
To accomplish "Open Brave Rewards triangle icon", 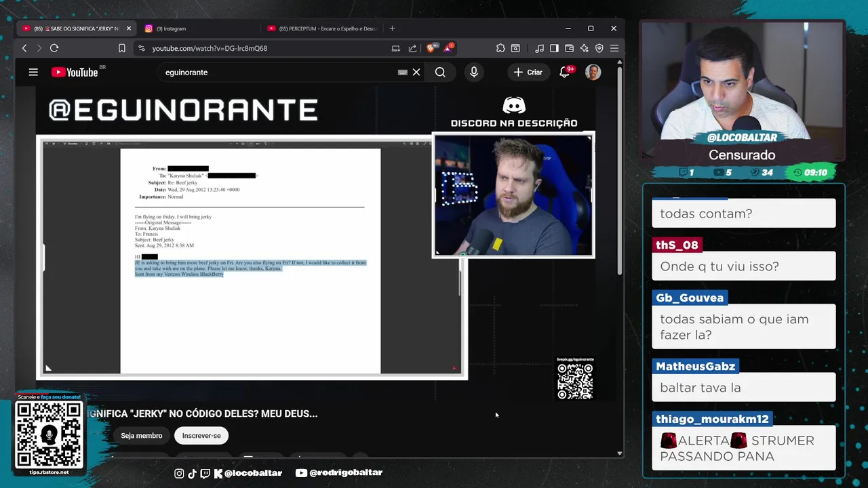I will [x=448, y=47].
